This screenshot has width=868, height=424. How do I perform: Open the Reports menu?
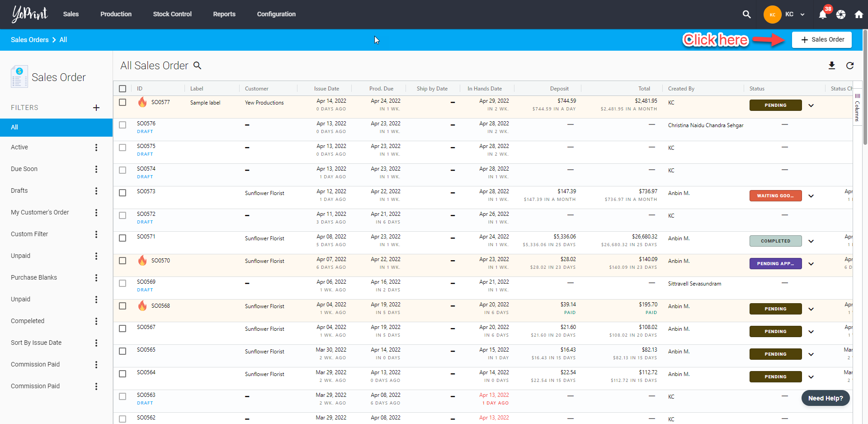[x=224, y=14]
